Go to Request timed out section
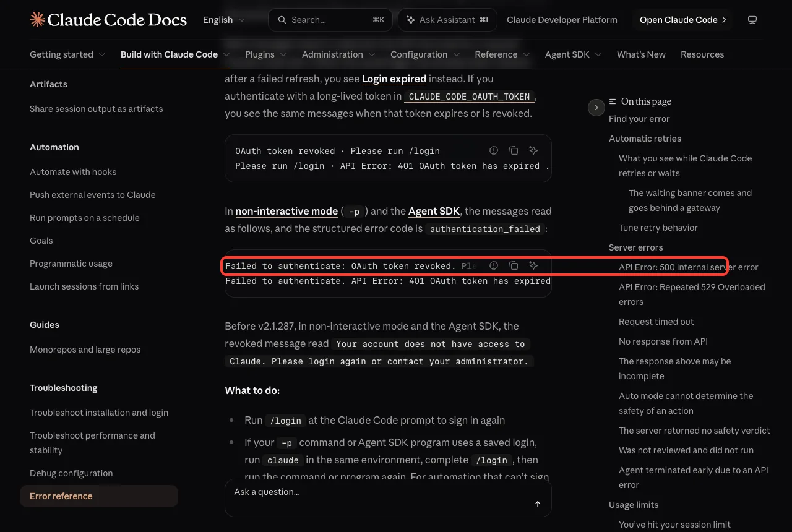The width and height of the screenshot is (792, 532). [656, 322]
